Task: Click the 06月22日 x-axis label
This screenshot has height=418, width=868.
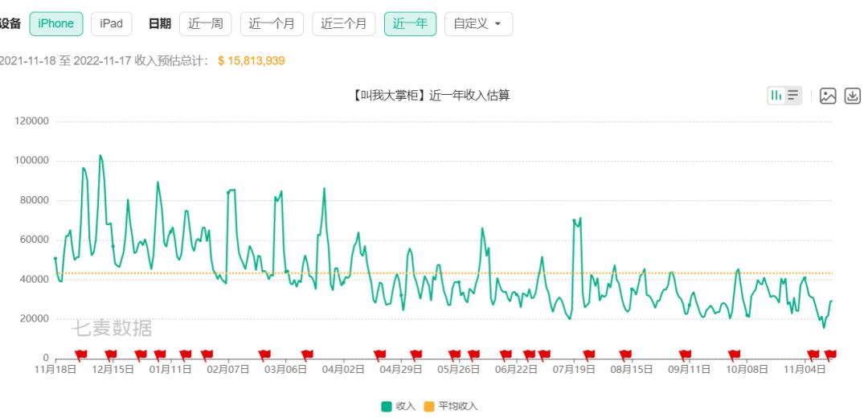Action: point(515,369)
